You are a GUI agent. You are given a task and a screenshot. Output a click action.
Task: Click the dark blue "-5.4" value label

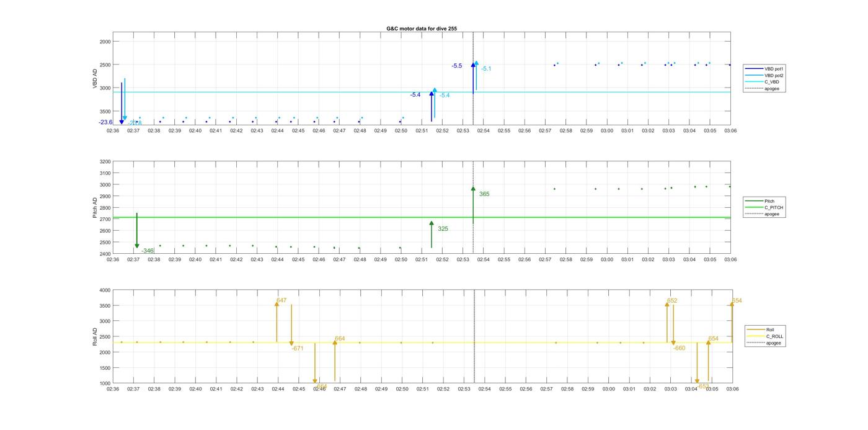pos(415,95)
